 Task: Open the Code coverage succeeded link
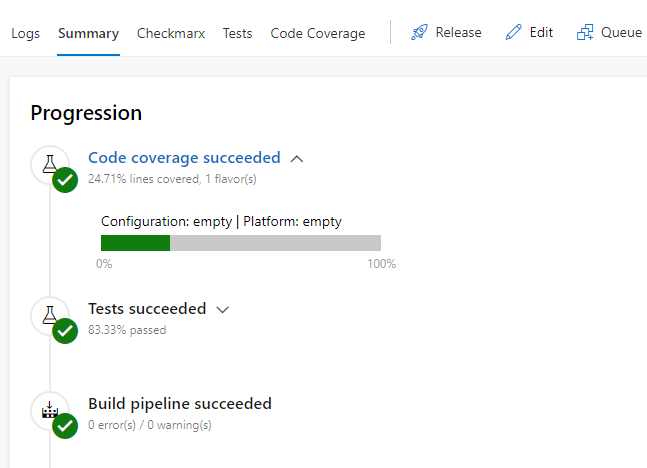pos(184,158)
